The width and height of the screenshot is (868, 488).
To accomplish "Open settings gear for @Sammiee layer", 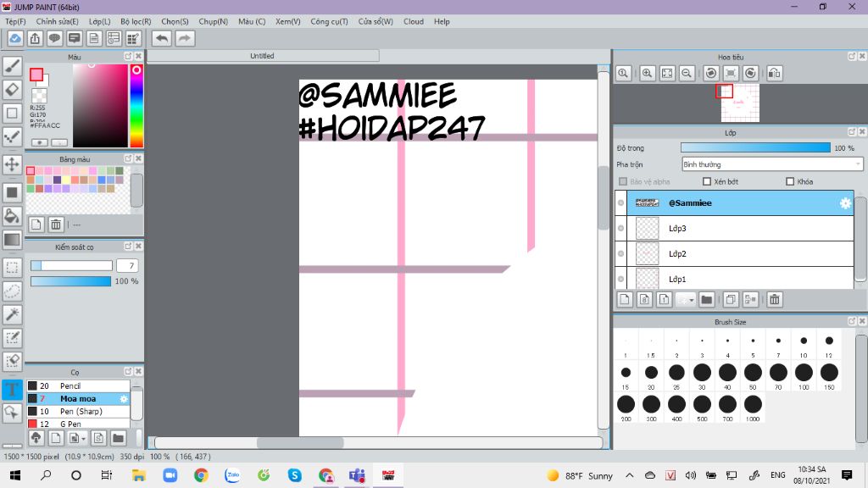I will tap(845, 203).
